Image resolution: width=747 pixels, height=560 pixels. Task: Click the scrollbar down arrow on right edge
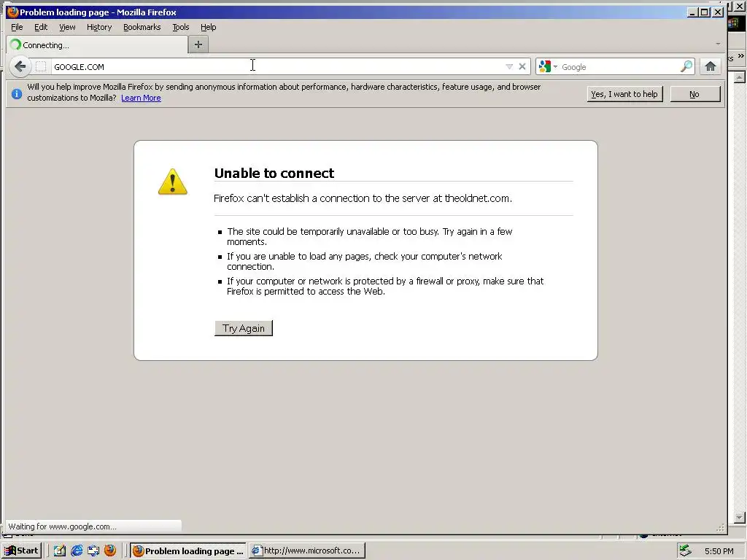point(740,518)
